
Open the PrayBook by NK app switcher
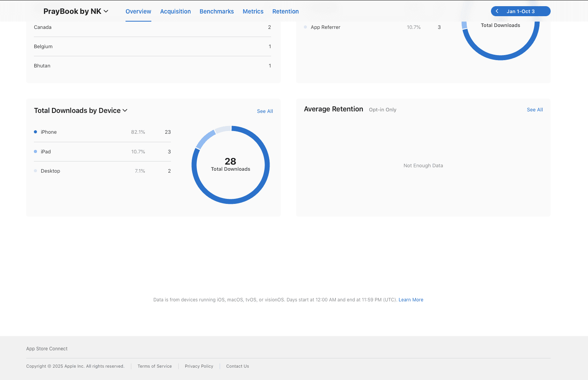click(76, 11)
